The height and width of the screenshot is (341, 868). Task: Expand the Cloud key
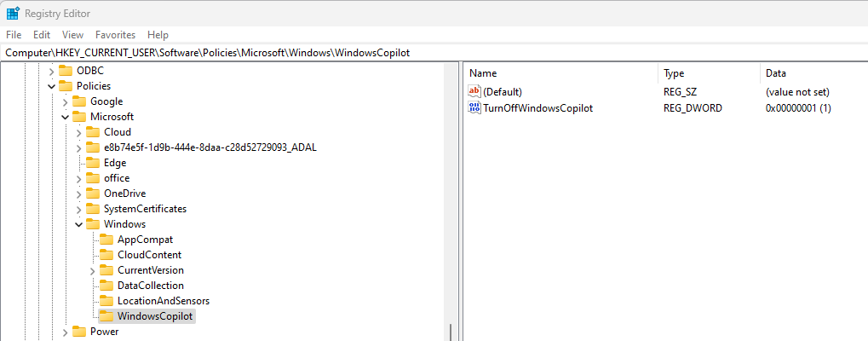click(79, 132)
